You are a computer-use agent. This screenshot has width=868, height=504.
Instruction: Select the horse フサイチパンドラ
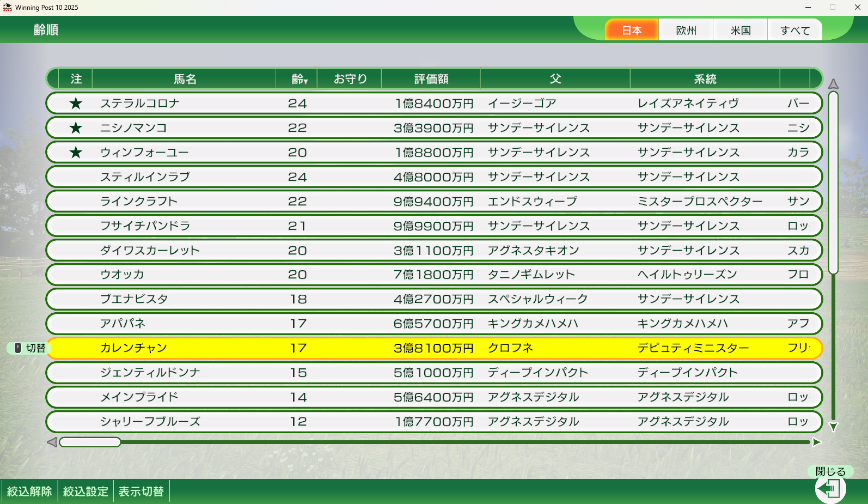434,226
